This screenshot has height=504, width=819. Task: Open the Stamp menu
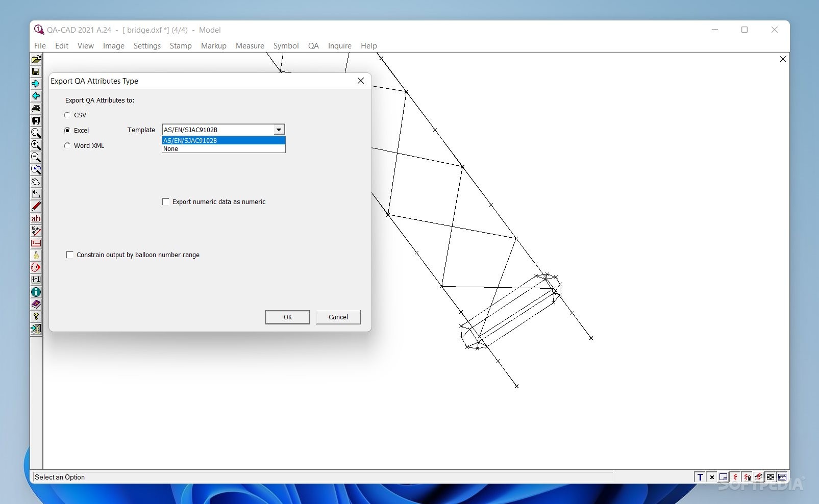pos(181,46)
